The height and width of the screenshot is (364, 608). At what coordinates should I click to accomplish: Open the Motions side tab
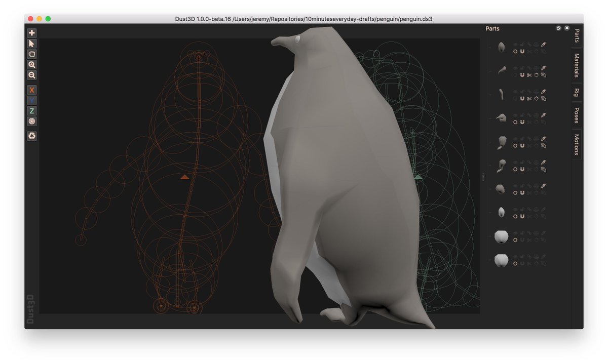pyautogui.click(x=577, y=145)
